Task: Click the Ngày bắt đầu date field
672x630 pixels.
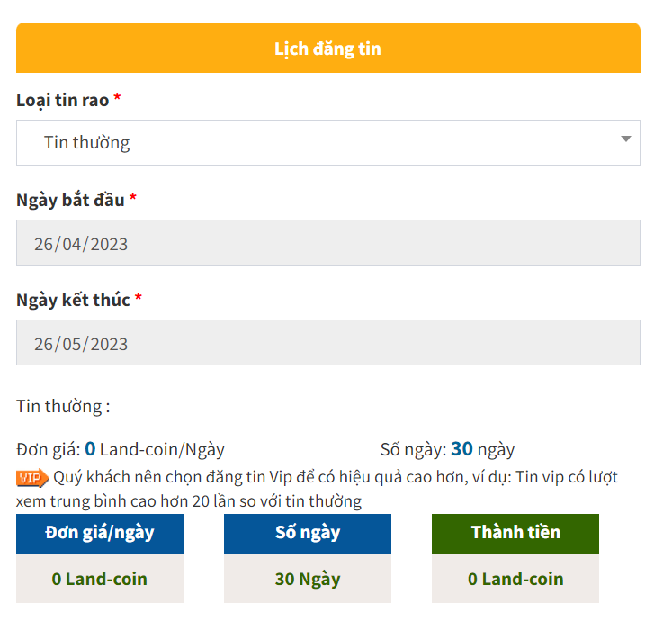Action: point(328,243)
